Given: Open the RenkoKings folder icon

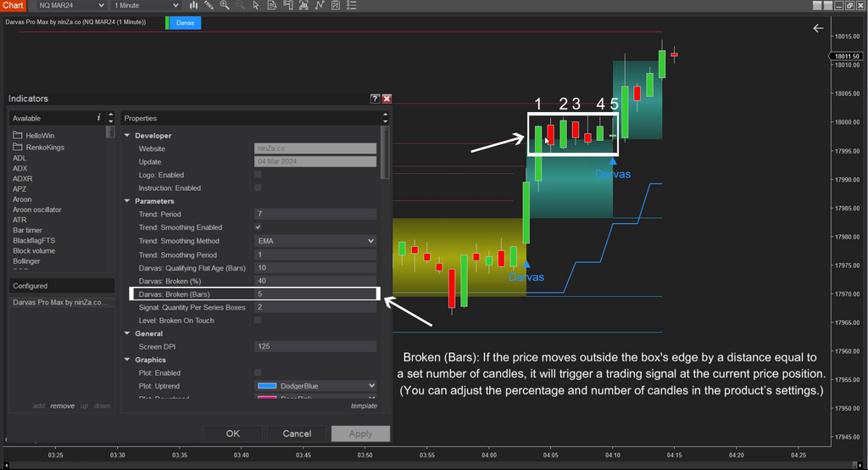Looking at the screenshot, I should (x=18, y=147).
